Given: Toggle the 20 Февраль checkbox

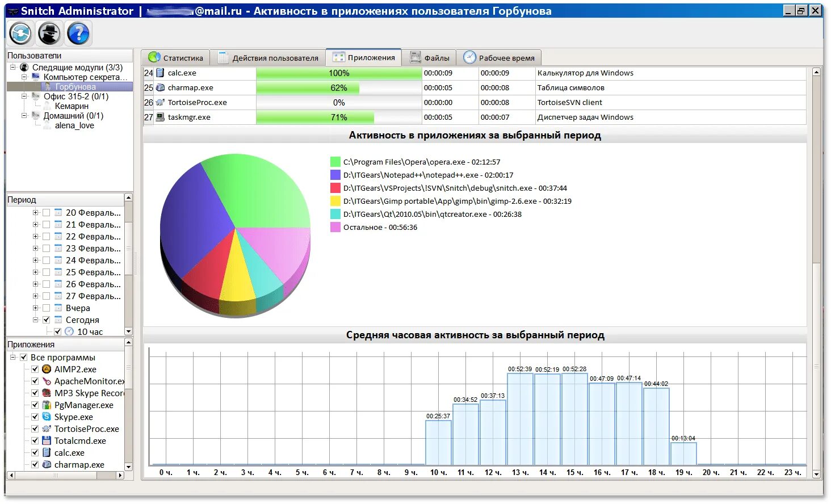Looking at the screenshot, I should (46, 212).
